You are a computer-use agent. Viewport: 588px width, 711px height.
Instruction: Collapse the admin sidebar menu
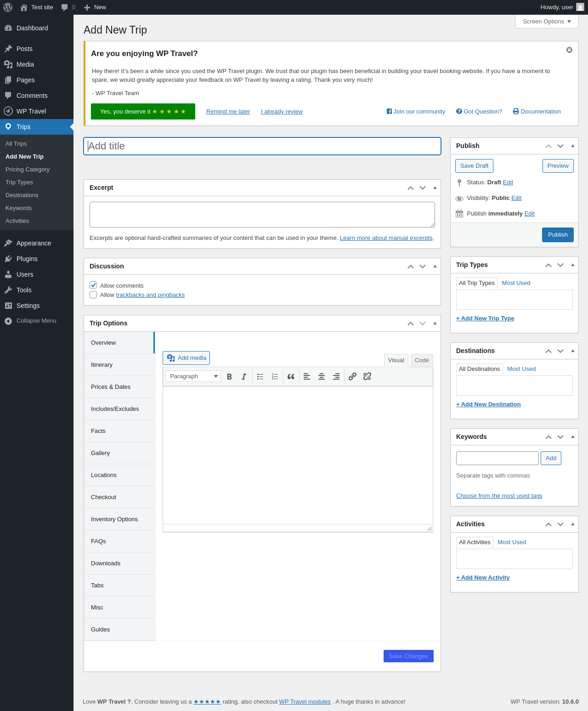(x=37, y=321)
